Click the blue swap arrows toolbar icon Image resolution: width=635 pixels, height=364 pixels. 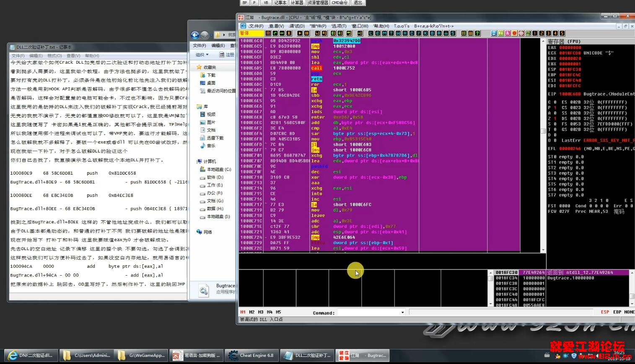point(494,33)
